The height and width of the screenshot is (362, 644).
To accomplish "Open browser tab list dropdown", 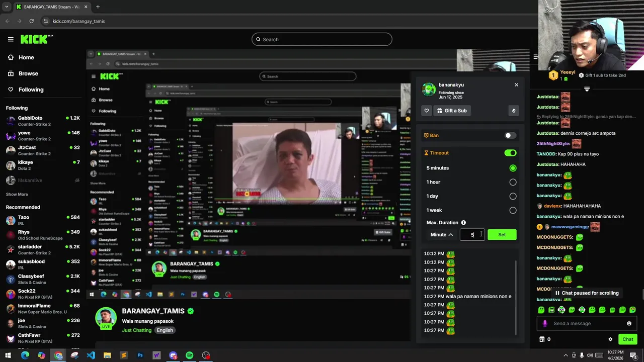I will click(x=7, y=7).
